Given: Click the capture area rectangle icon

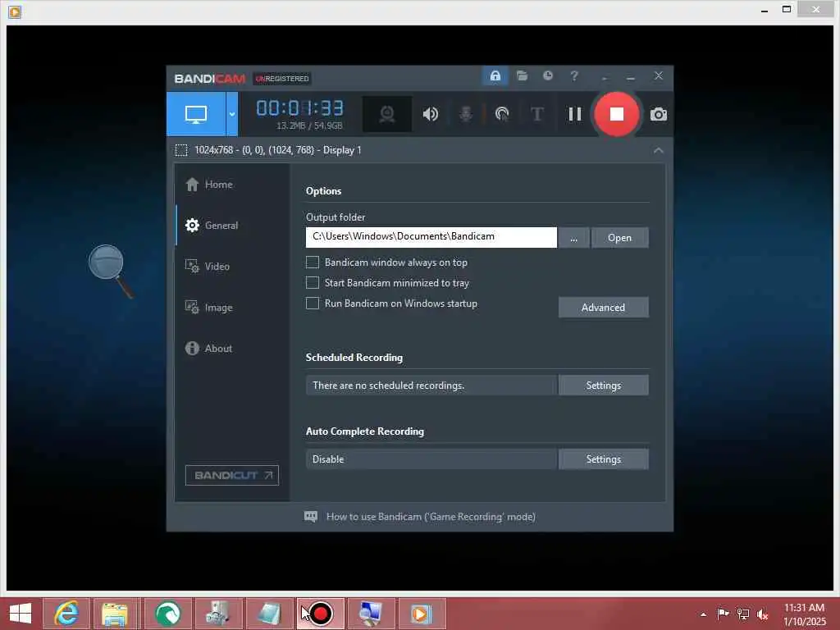Looking at the screenshot, I should coord(181,151).
